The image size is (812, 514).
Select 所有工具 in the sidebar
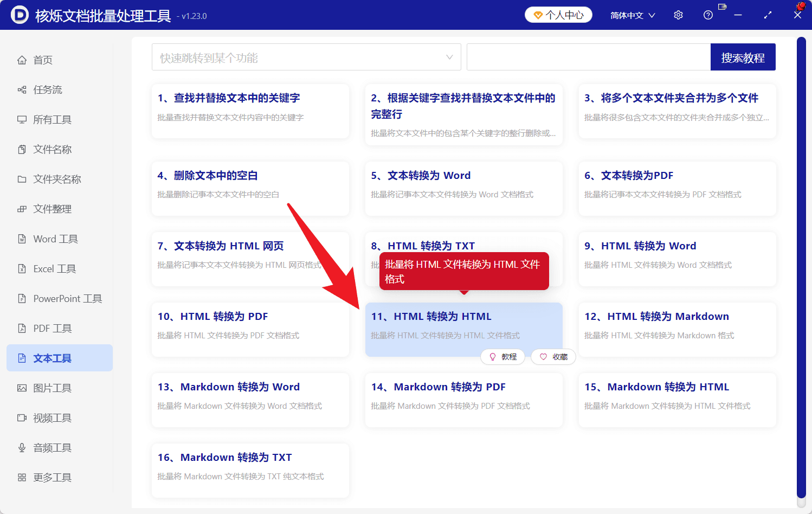point(60,119)
